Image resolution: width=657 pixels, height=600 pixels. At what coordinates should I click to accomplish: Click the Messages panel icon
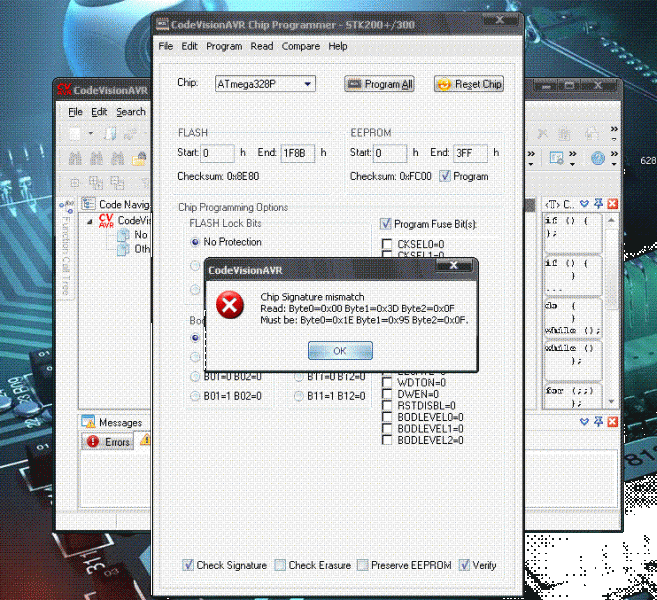point(88,422)
